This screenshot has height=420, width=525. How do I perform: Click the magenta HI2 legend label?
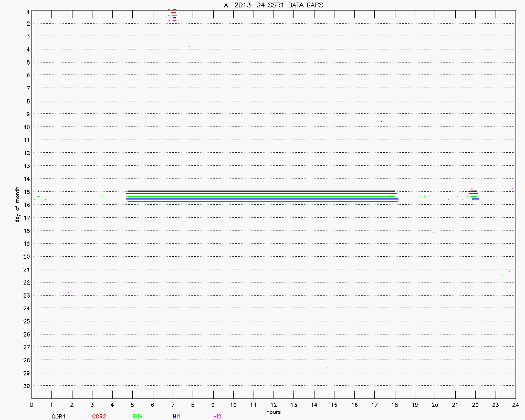[217, 416]
